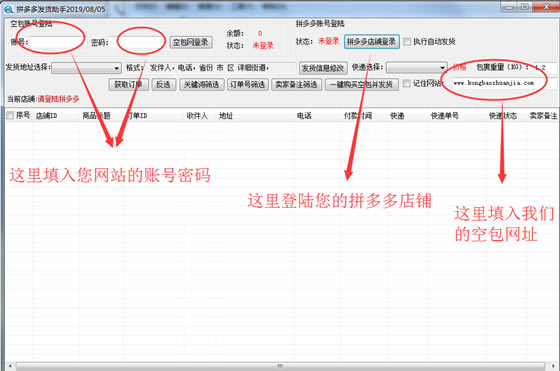
Task: Click the 反选 button
Action: click(163, 85)
